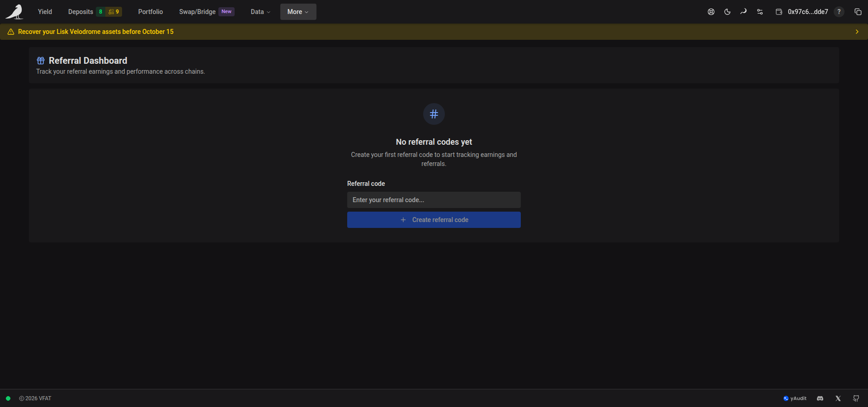Focus the Enter your referral code field

434,200
